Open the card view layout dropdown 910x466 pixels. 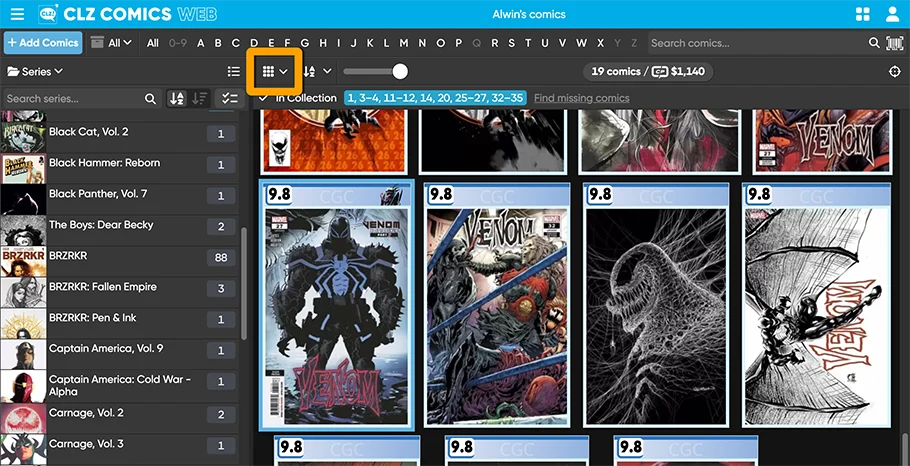click(275, 72)
